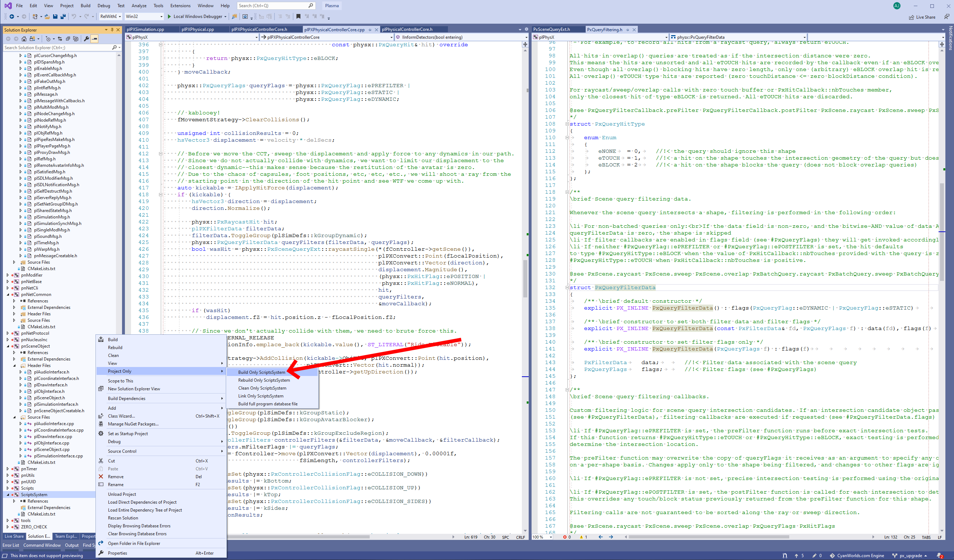The width and height of the screenshot is (954, 560).
Task: Toggle Show All Files in Solution Explorer
Action: pos(76,39)
